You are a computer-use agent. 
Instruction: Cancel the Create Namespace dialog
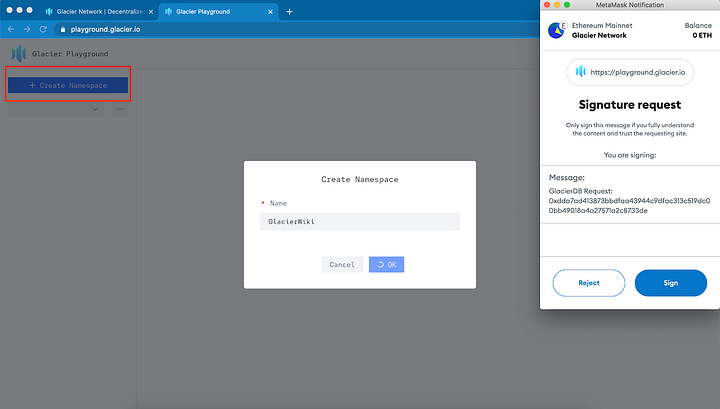point(342,264)
